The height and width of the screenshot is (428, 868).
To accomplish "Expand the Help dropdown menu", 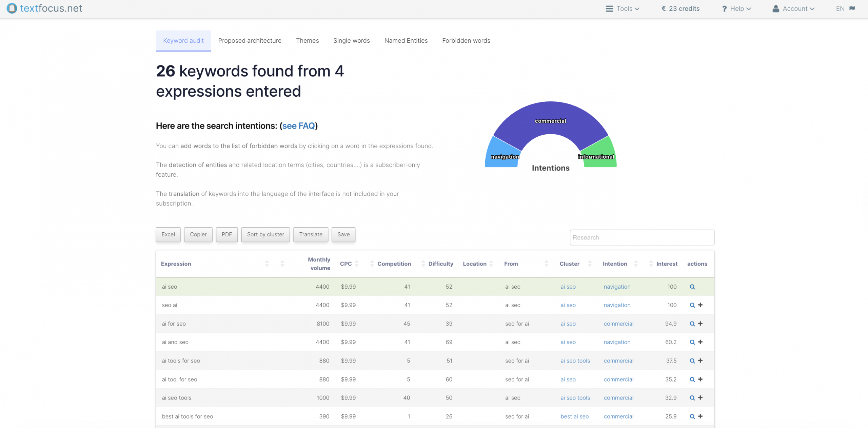I will 736,8.
